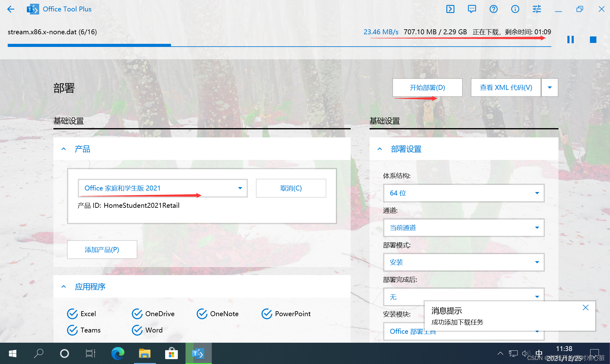610x364 pixels.
Task: Open the Office 家庭和学生版 2021 product dropdown
Action: click(163, 188)
